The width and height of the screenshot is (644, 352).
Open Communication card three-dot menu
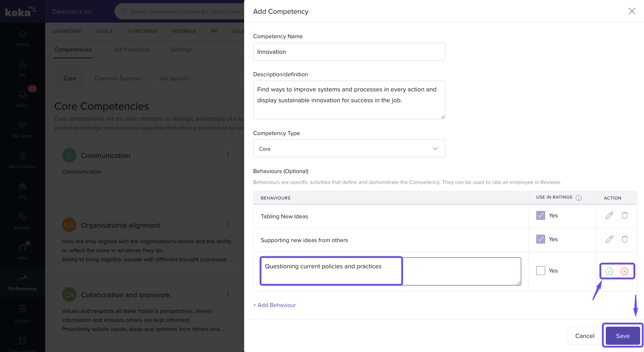228,155
